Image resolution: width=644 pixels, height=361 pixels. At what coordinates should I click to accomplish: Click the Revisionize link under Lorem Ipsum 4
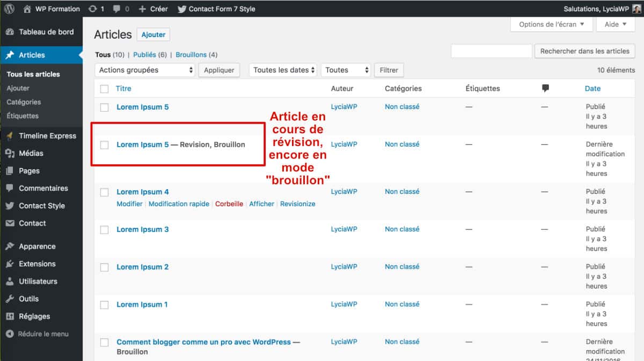297,204
